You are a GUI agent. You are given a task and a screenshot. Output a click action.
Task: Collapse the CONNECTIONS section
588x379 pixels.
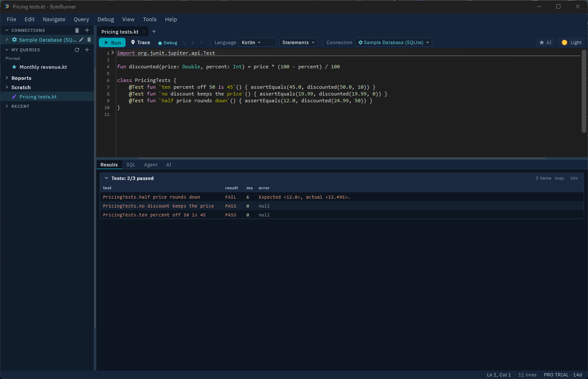(7, 31)
